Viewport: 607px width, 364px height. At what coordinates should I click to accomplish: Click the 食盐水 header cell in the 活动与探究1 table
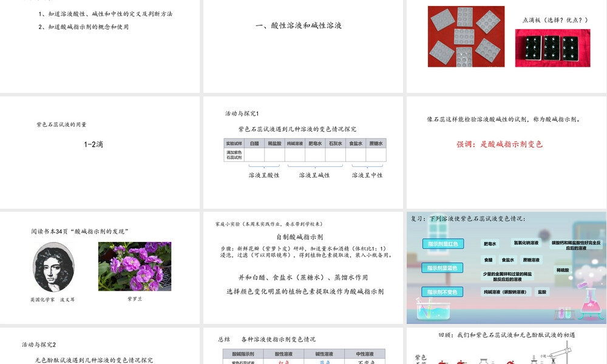coord(356,144)
